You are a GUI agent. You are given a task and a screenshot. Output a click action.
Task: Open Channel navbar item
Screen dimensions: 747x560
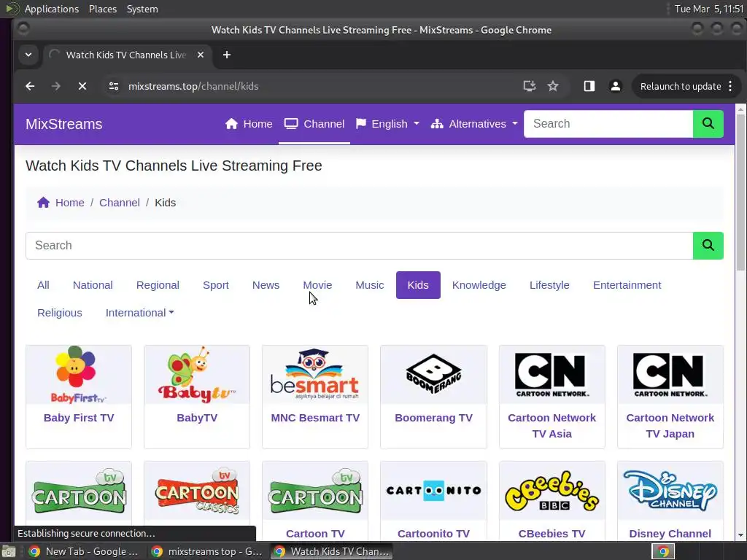[x=314, y=124]
